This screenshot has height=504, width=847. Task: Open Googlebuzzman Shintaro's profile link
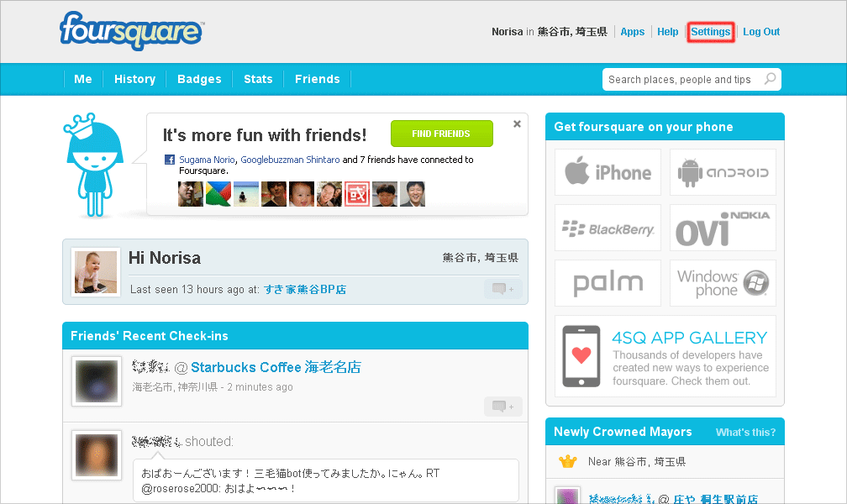pyautogui.click(x=290, y=160)
